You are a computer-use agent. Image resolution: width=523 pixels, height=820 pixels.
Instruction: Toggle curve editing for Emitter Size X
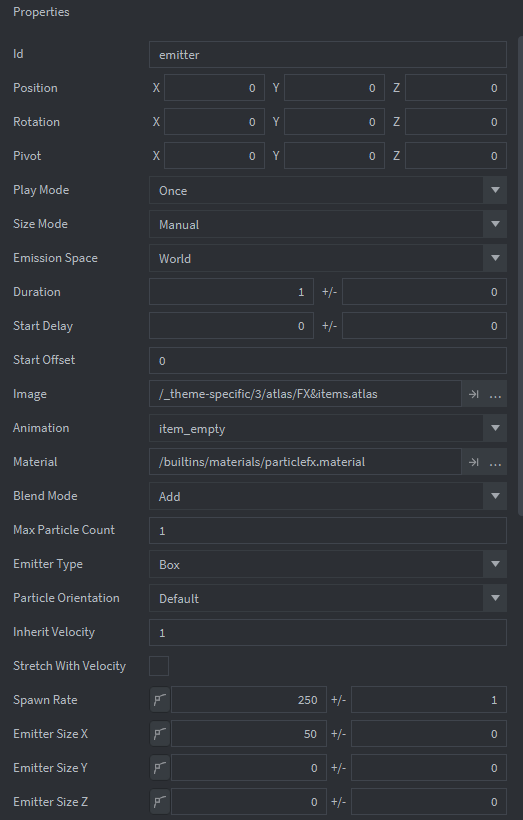click(160, 734)
